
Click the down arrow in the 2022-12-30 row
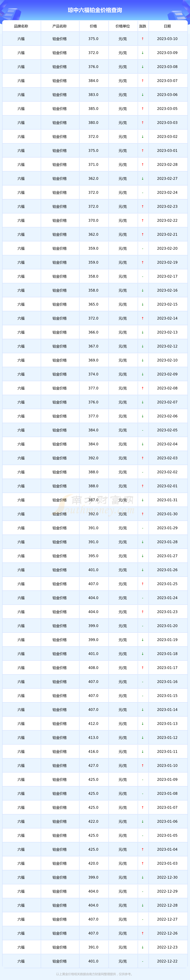click(143, 877)
